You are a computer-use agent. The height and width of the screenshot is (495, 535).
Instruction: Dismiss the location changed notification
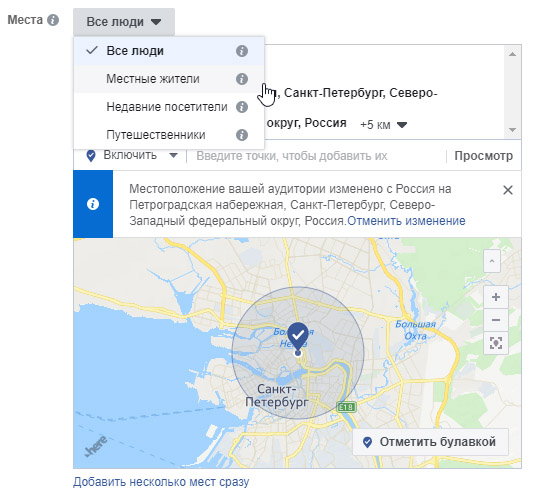pos(508,190)
